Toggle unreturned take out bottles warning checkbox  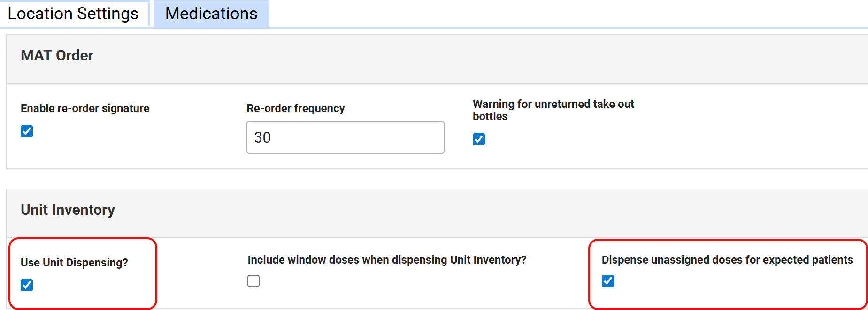pos(479,139)
